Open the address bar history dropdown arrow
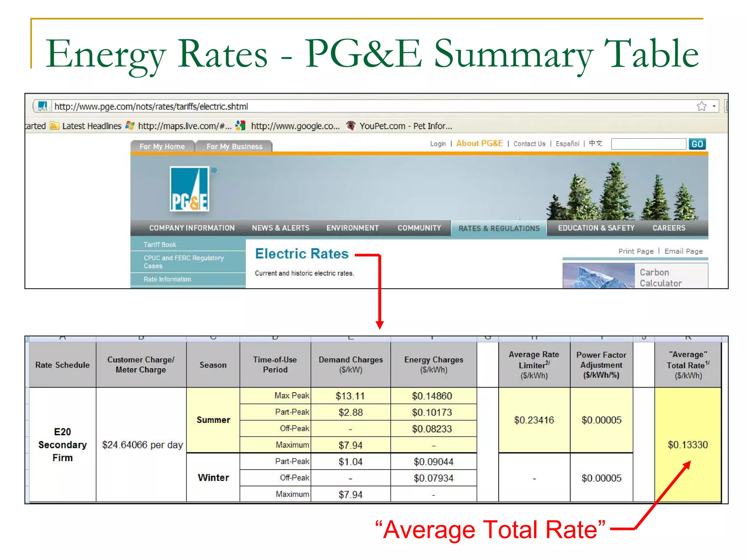The height and width of the screenshot is (560, 747). pos(714,106)
